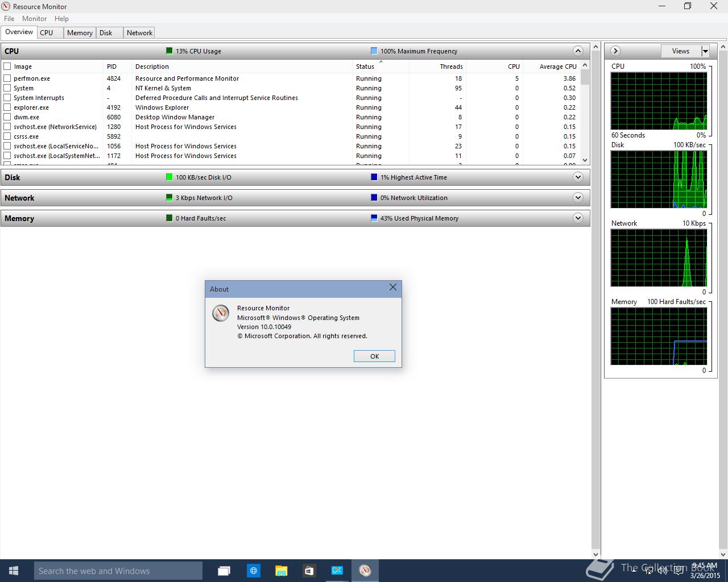Check the dwm.exe process checkbox

[x=7, y=117]
